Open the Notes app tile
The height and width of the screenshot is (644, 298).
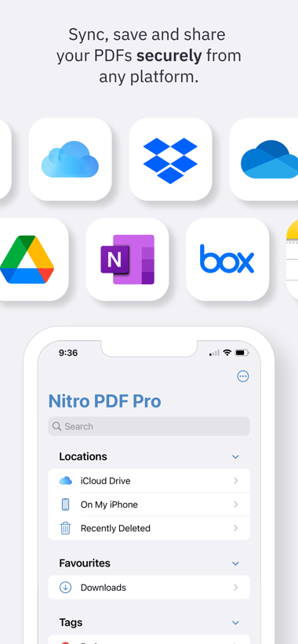[293, 259]
